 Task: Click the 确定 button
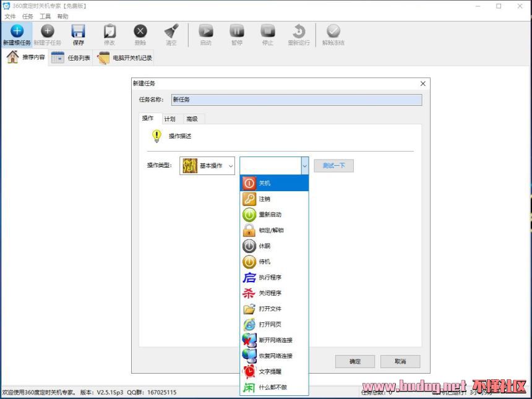click(355, 362)
